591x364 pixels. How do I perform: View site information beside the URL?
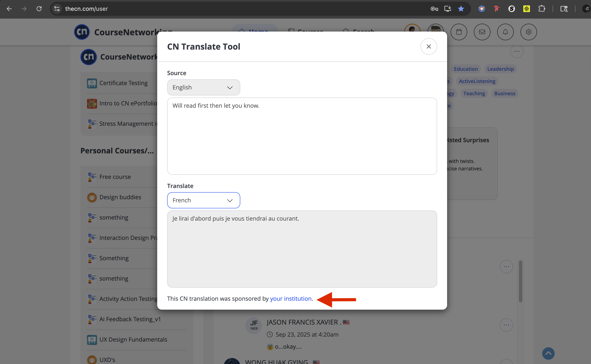click(x=57, y=9)
